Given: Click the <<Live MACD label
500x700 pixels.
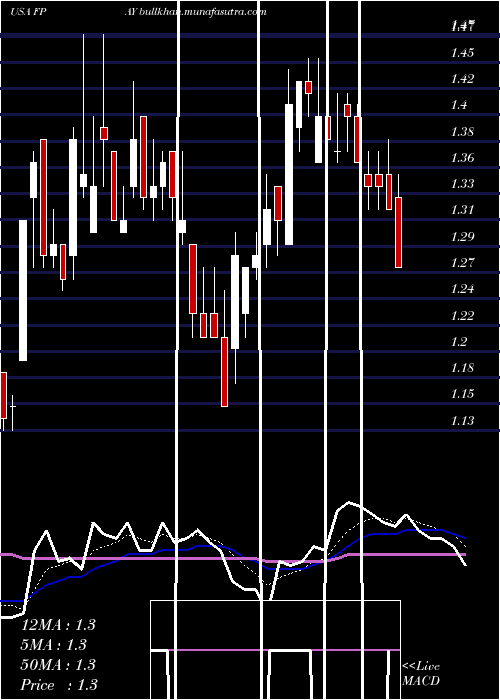Looking at the screenshot, I should coord(421,674).
